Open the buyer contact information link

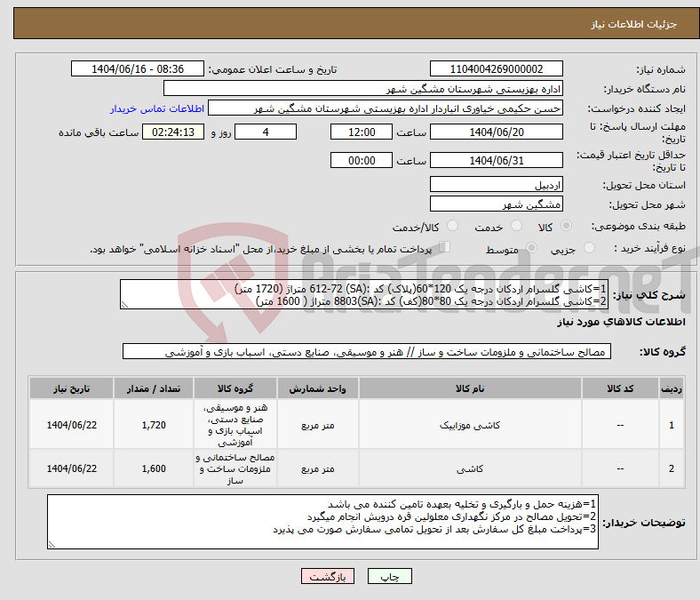coord(157,108)
